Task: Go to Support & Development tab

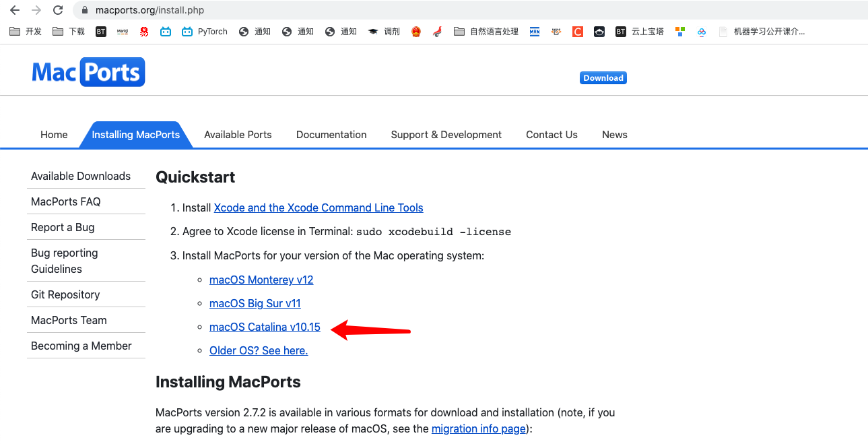Action: pos(446,135)
